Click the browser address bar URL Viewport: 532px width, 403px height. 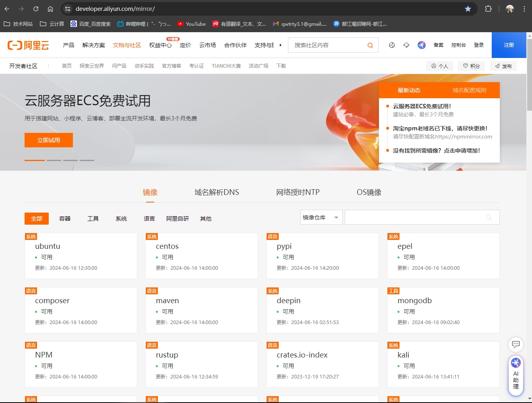coord(115,9)
